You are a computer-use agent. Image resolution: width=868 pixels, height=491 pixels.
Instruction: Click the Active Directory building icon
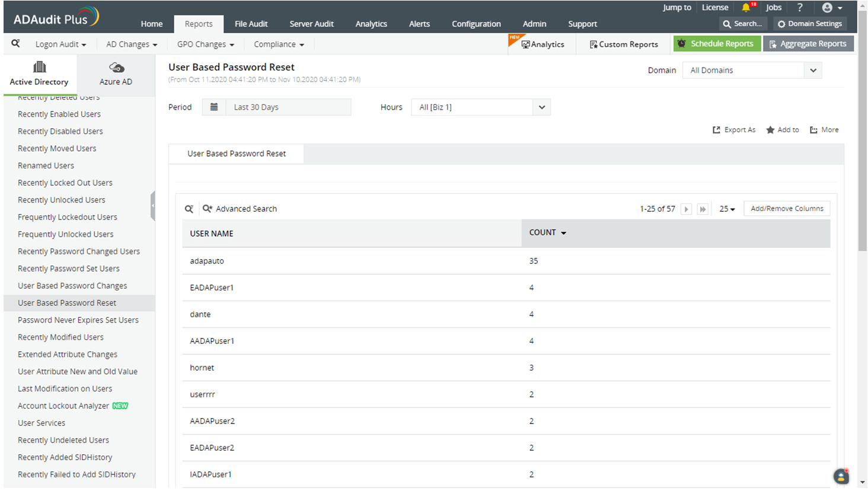(39, 66)
